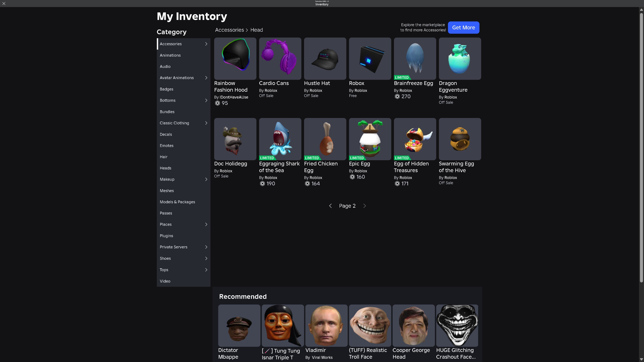
Task: Select the Animations category
Action: 183,55
